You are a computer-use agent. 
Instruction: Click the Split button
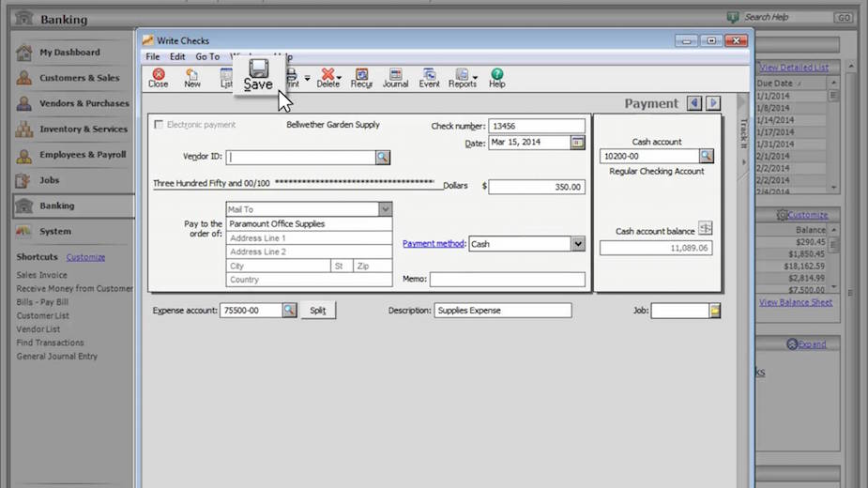pos(318,311)
